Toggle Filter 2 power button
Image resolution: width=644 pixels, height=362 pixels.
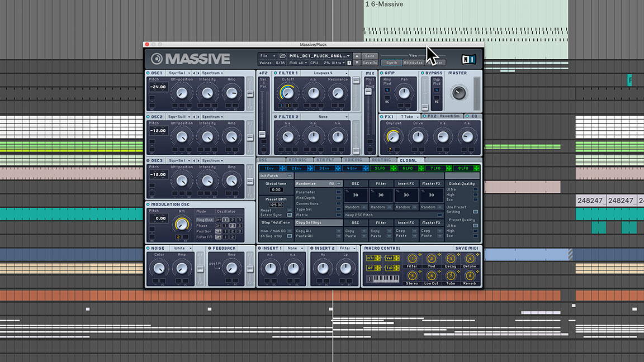pos(276,117)
